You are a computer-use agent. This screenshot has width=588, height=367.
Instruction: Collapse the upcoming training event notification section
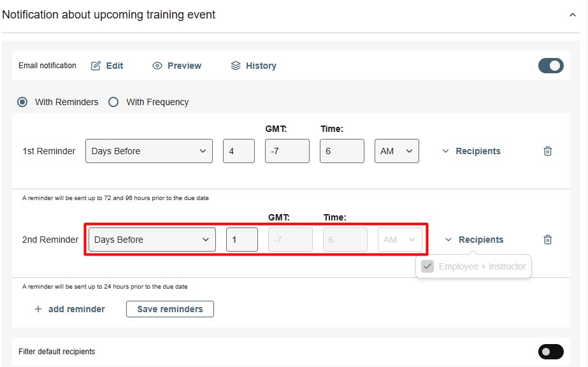pyautogui.click(x=572, y=15)
